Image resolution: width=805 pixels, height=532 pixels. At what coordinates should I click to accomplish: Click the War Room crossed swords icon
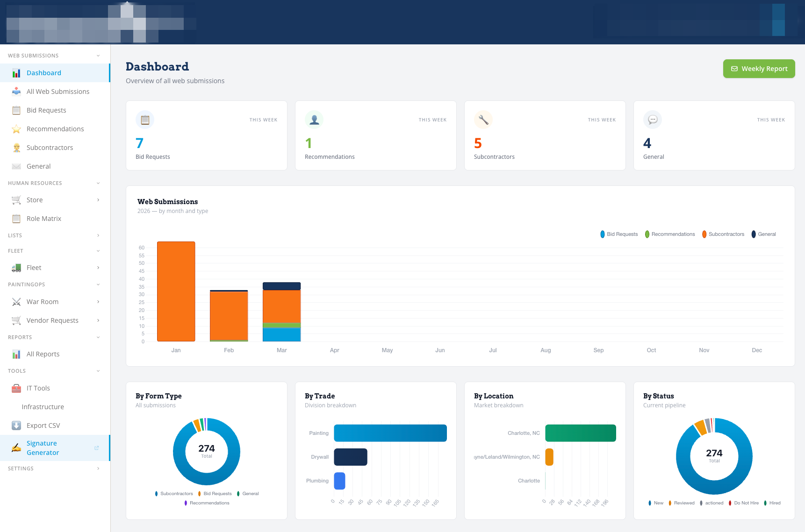pos(16,302)
